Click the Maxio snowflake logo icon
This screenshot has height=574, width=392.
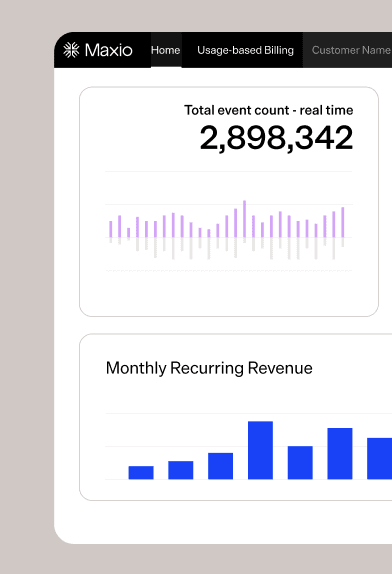(x=71, y=50)
